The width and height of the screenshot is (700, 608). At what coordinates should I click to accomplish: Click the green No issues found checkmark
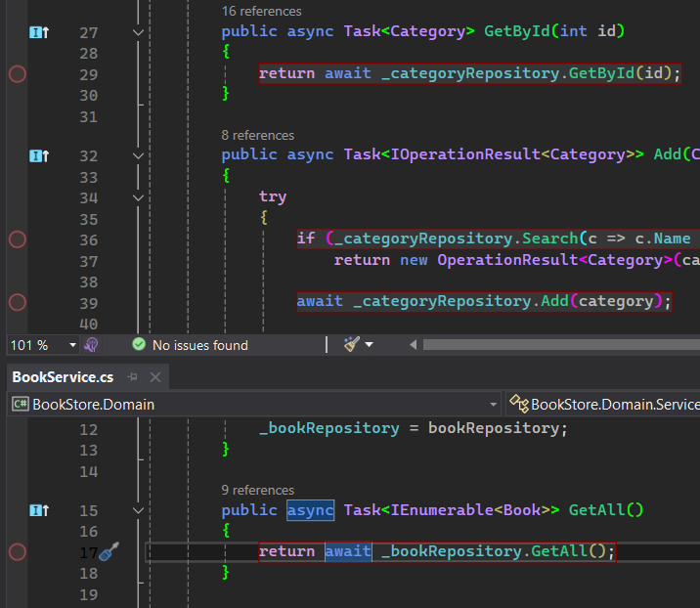pos(139,345)
